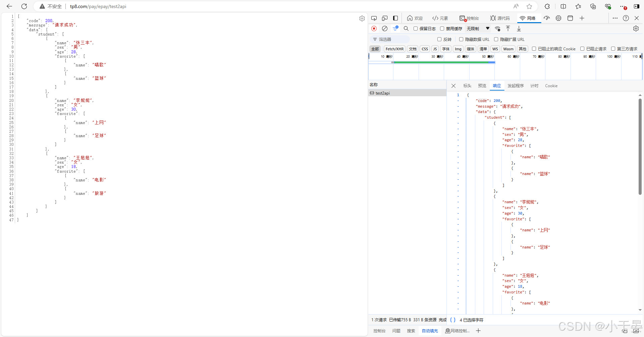Viewport: 644px width, 337px height.
Task: Open DevTools help question mark
Action: click(626, 18)
